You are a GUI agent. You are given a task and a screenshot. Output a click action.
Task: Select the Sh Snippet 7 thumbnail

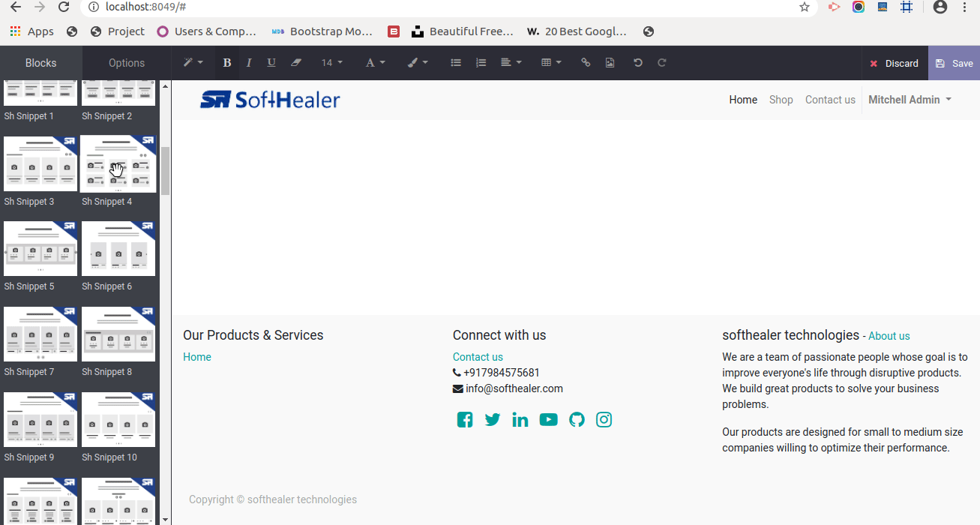coord(40,334)
